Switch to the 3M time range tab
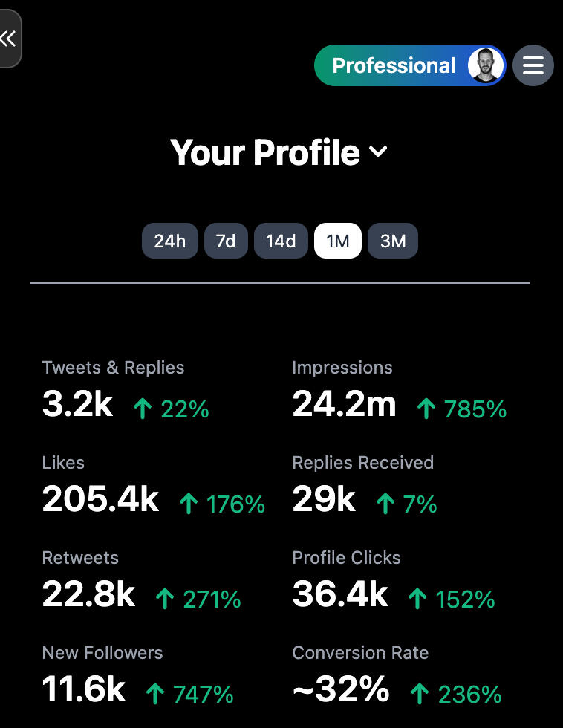The height and width of the screenshot is (728, 563). [x=393, y=241]
